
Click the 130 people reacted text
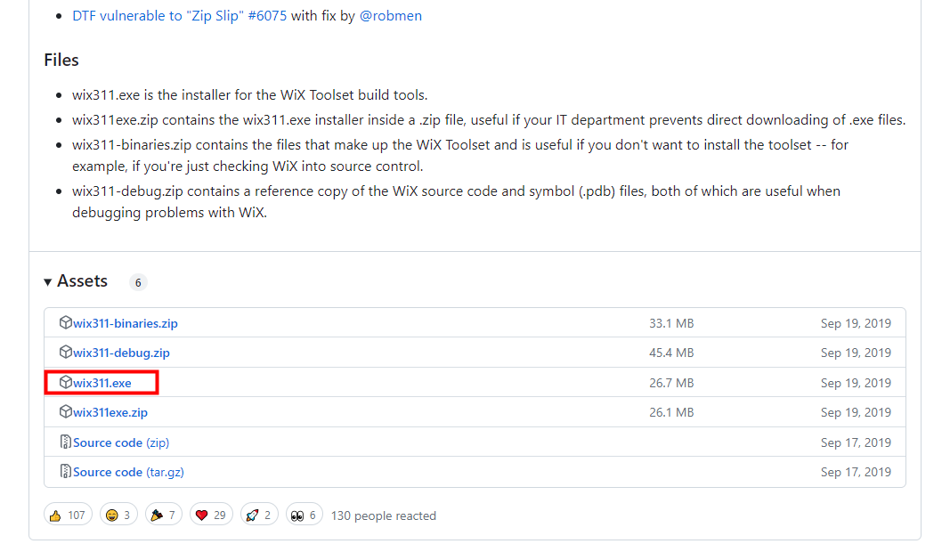(384, 515)
